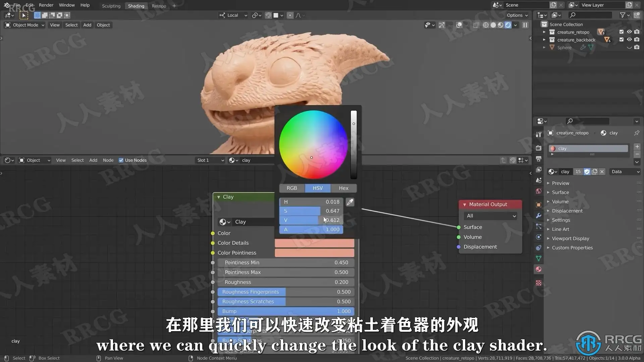Open the Texture properties checker icon

point(539,283)
